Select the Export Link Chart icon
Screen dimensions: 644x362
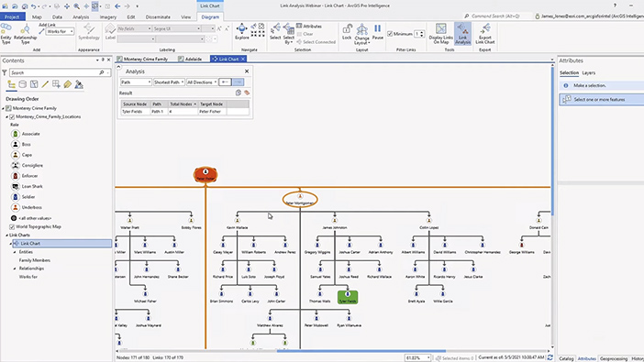[485, 33]
